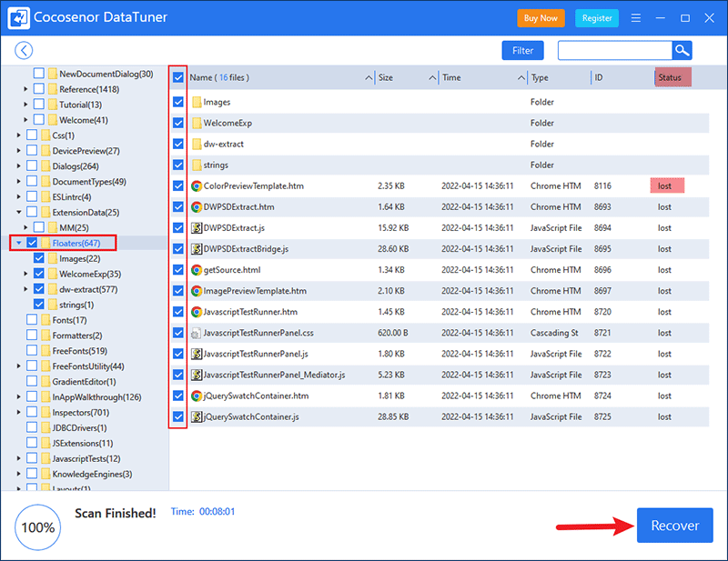Click Chrome icon of getSource.html
This screenshot has width=728, height=561.
tap(197, 270)
